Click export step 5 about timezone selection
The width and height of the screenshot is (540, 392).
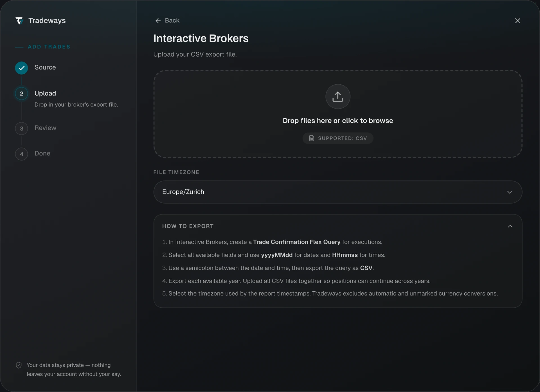coord(330,294)
